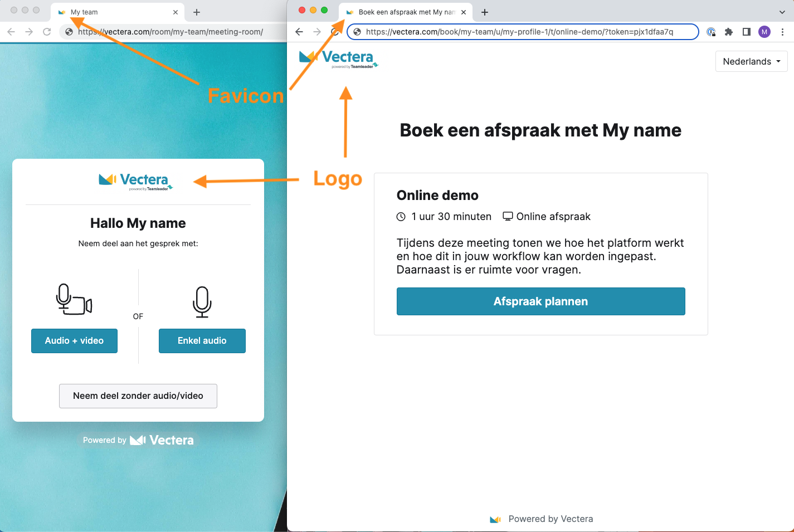Open new tab in left window
Image resolution: width=794 pixels, height=532 pixels.
[197, 12]
